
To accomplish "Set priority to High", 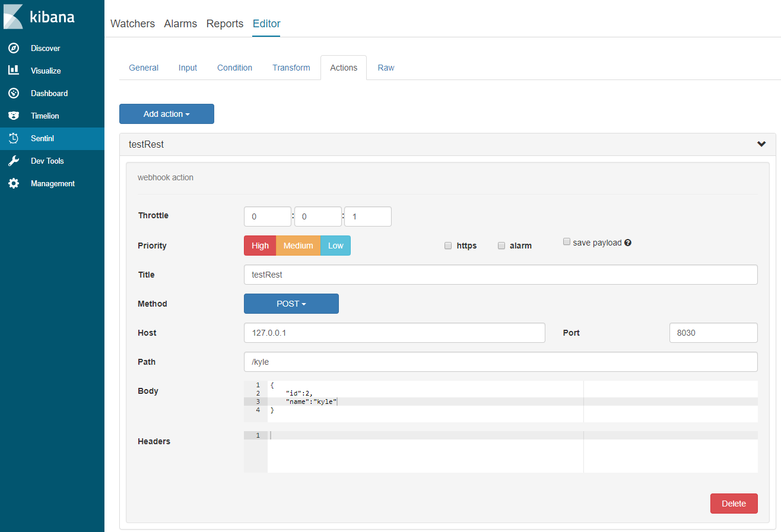I will click(x=260, y=246).
